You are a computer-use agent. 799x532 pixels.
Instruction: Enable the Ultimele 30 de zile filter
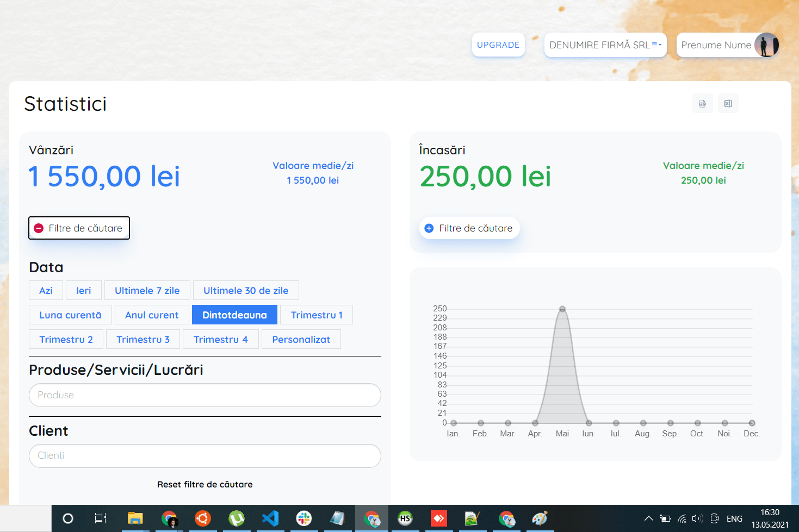pyautogui.click(x=246, y=290)
